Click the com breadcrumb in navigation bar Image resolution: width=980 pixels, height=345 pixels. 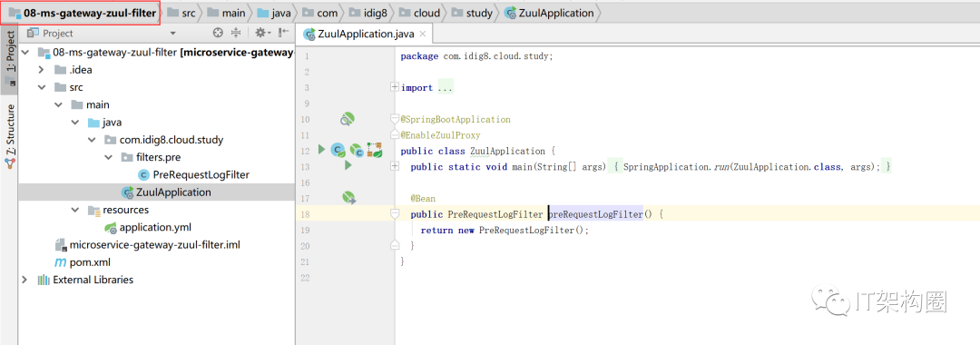pos(320,13)
